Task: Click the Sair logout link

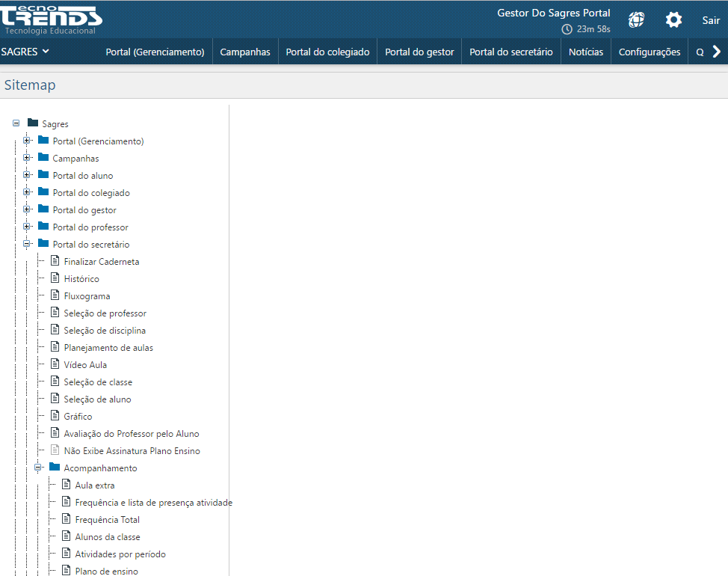Action: coord(711,20)
